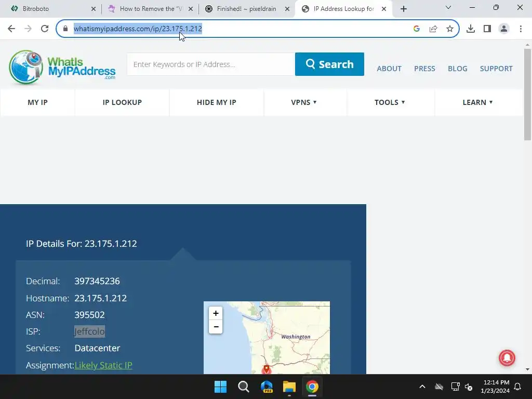Viewport: 532px width, 399px height.
Task: Click decimal value 397345236
Action: [97, 281]
